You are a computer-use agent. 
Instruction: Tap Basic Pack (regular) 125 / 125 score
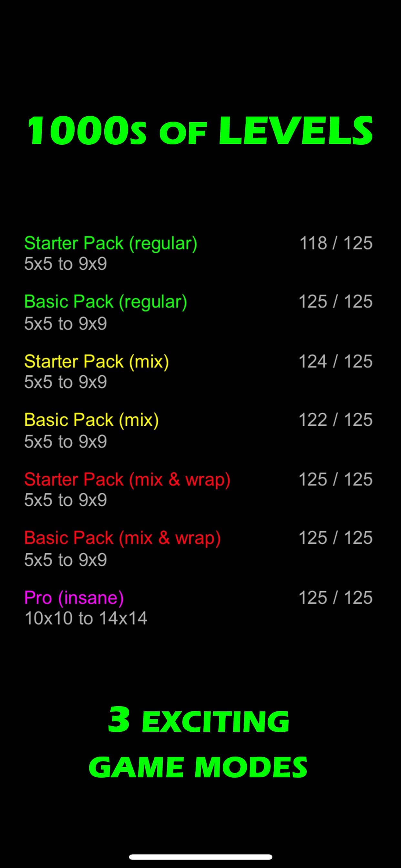click(x=336, y=301)
